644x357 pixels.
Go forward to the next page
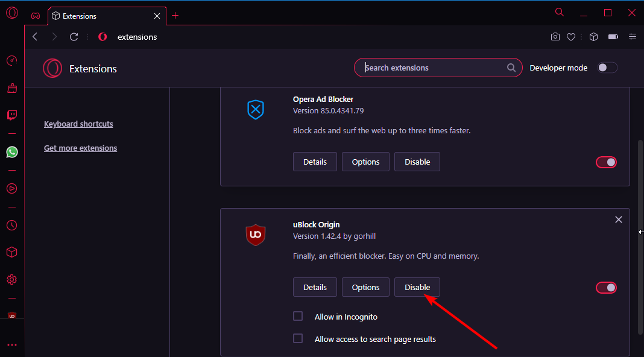coord(54,37)
